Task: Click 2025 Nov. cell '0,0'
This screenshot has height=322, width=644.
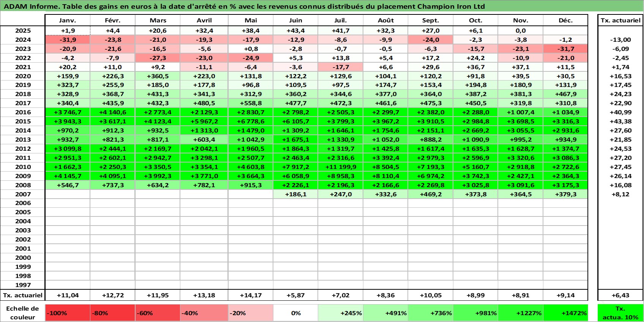Action: tap(521, 31)
